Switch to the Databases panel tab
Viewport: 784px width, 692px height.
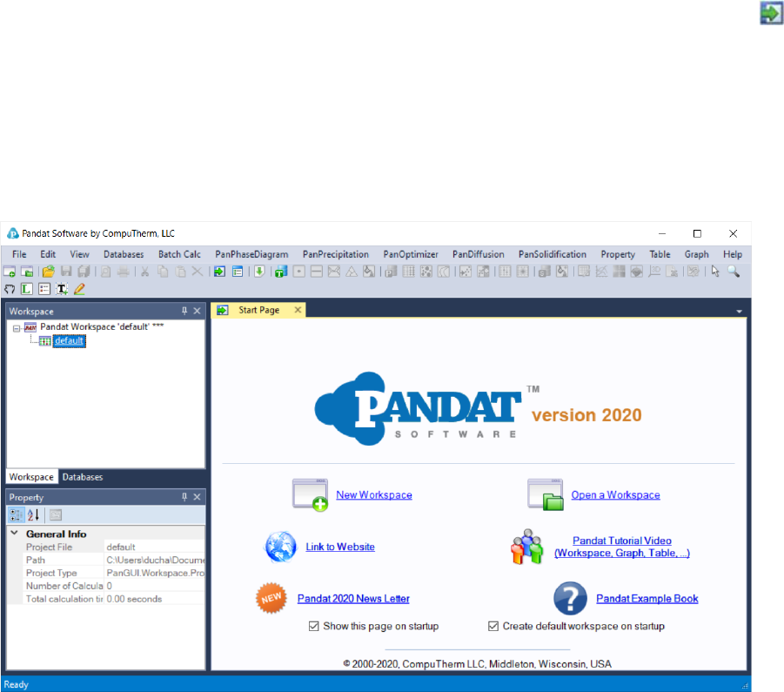(83, 477)
